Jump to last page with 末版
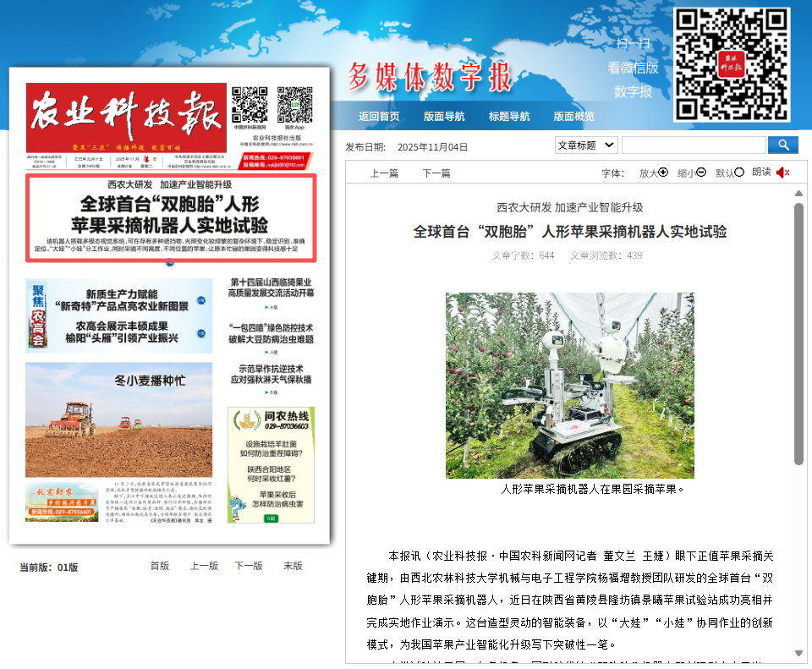This screenshot has width=812, height=669. [293, 566]
